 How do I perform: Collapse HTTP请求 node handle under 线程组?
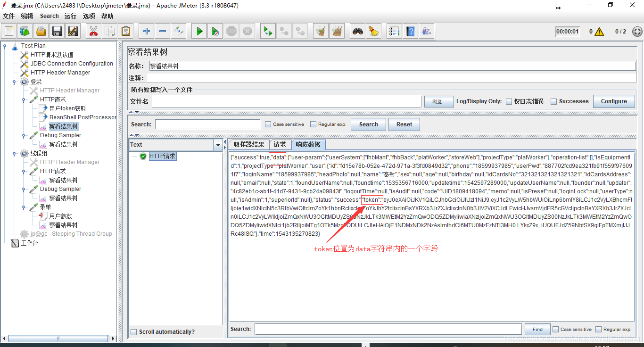pos(24,171)
